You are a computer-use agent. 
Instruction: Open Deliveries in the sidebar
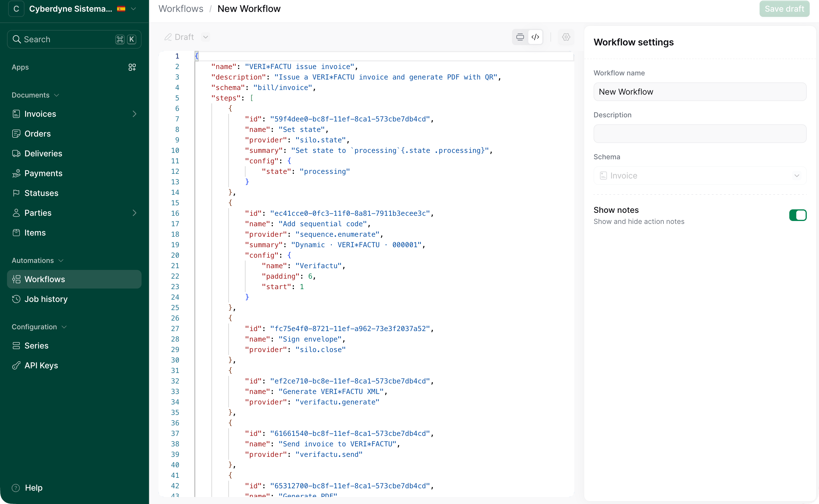[74, 153]
